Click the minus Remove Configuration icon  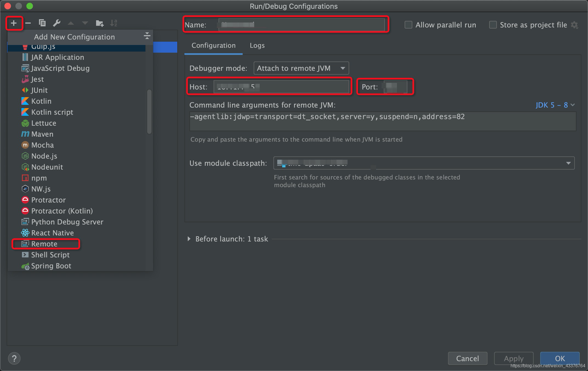tap(28, 23)
